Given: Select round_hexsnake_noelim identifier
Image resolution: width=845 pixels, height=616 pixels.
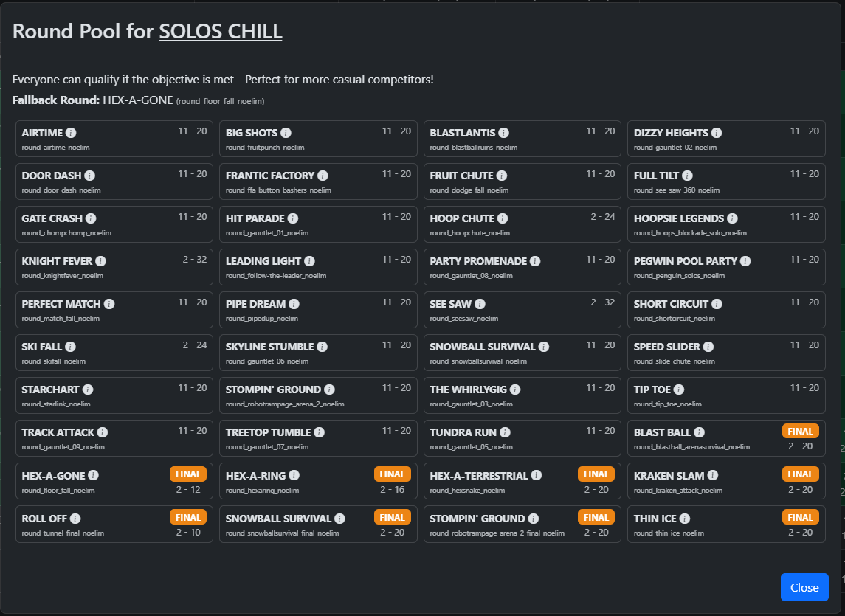Looking at the screenshot, I should click(467, 491).
